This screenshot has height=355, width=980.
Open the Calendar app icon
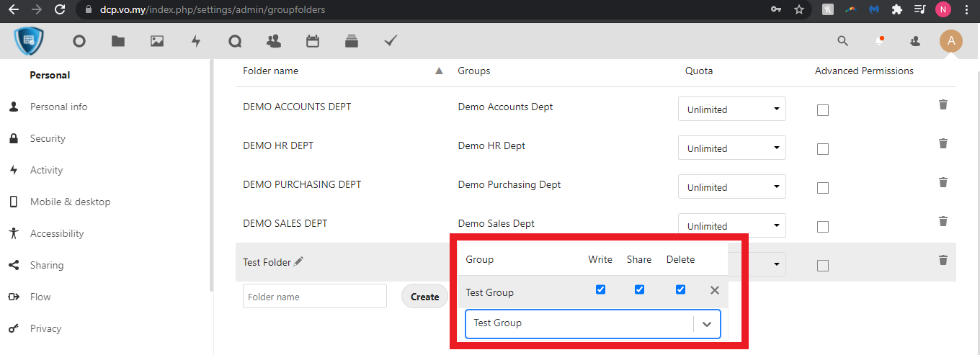(313, 41)
